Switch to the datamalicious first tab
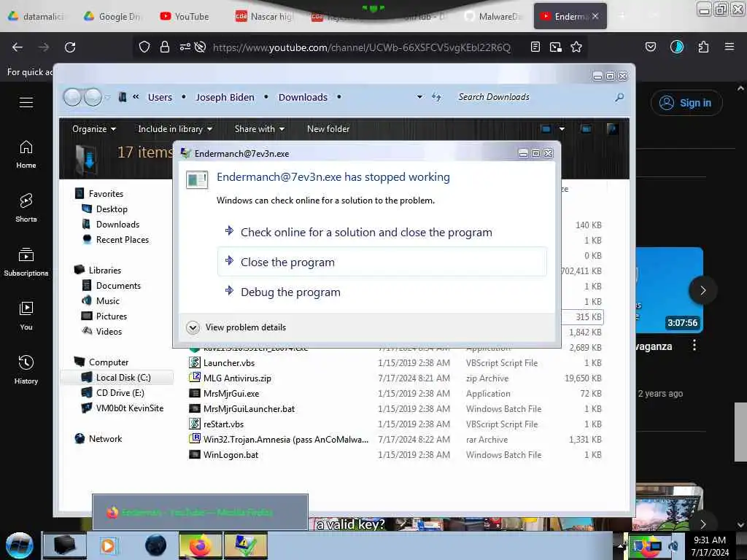 (36, 17)
